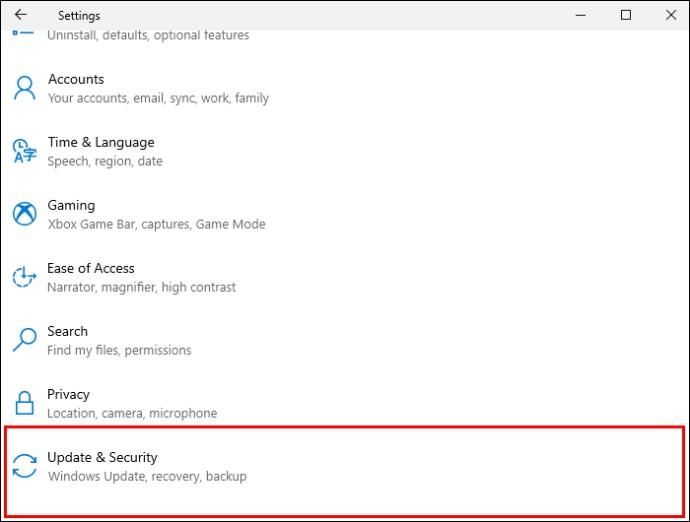Select the Xbox Gaming icon
The width and height of the screenshot is (690, 522).
pyautogui.click(x=25, y=214)
